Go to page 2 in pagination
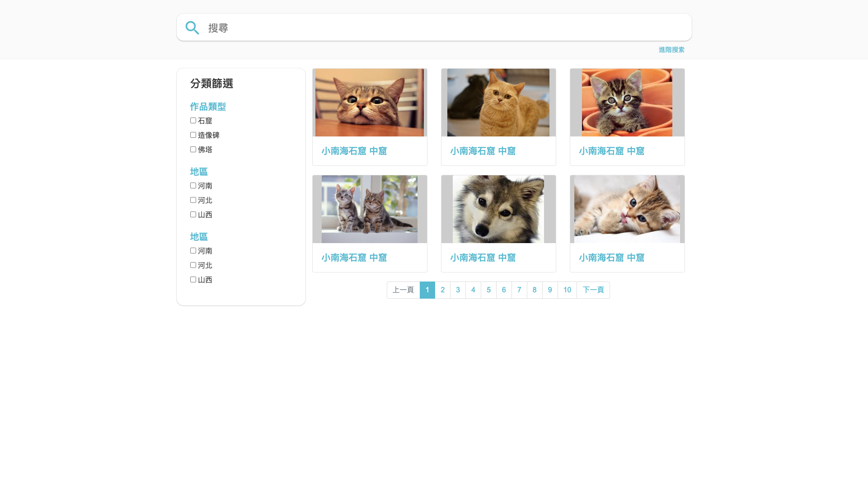The width and height of the screenshot is (868, 488). [x=443, y=290]
